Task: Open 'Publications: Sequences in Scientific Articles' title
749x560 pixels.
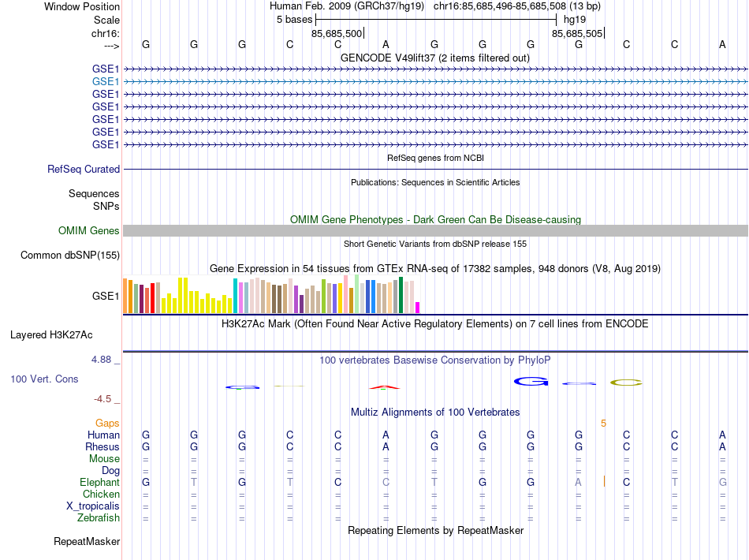Action: click(x=435, y=182)
